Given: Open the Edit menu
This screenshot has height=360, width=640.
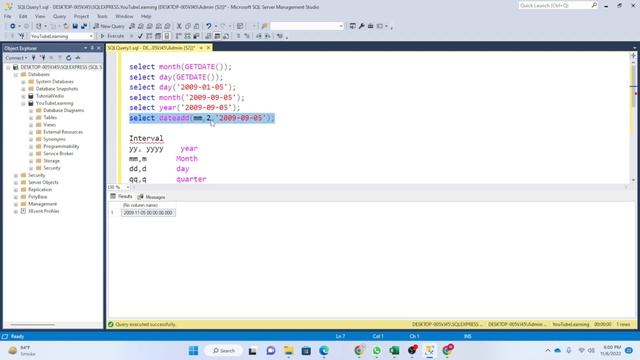Looking at the screenshot, I should [23, 16].
